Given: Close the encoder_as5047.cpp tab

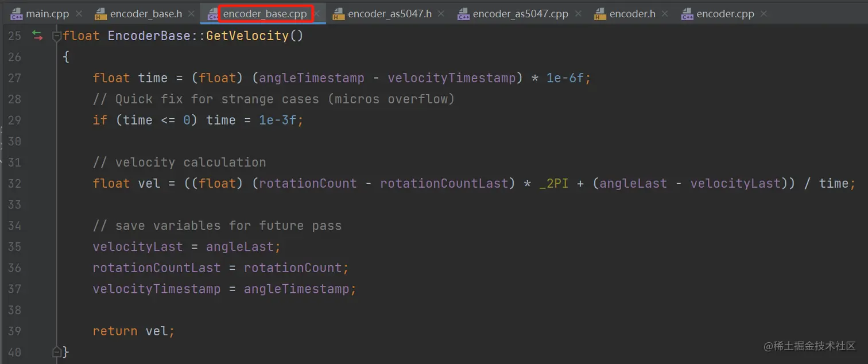Looking at the screenshot, I should coord(578,13).
